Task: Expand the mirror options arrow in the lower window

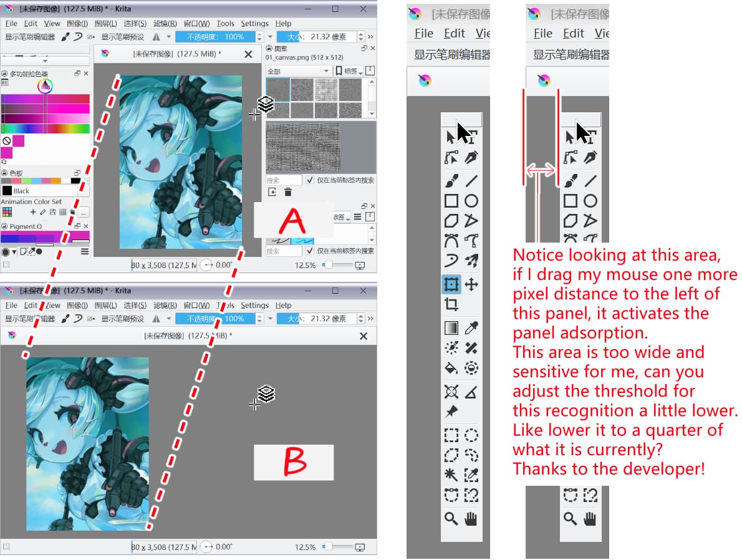Action: tap(168, 319)
